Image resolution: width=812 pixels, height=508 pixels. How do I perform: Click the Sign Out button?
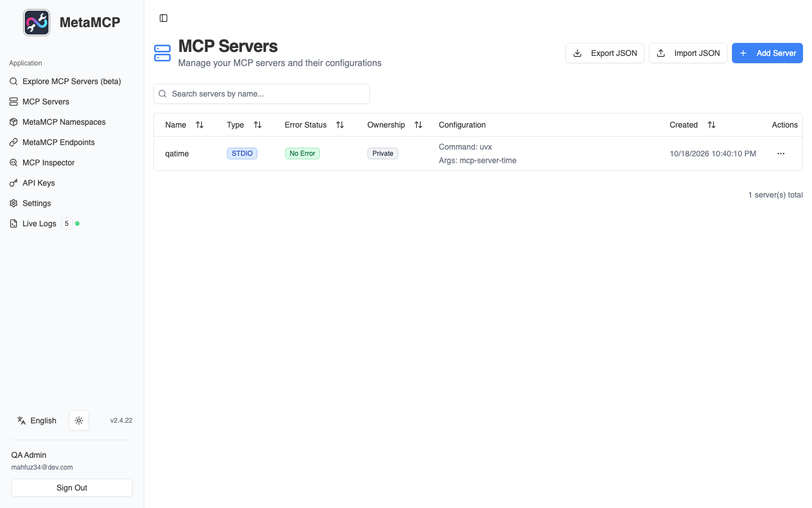point(72,488)
